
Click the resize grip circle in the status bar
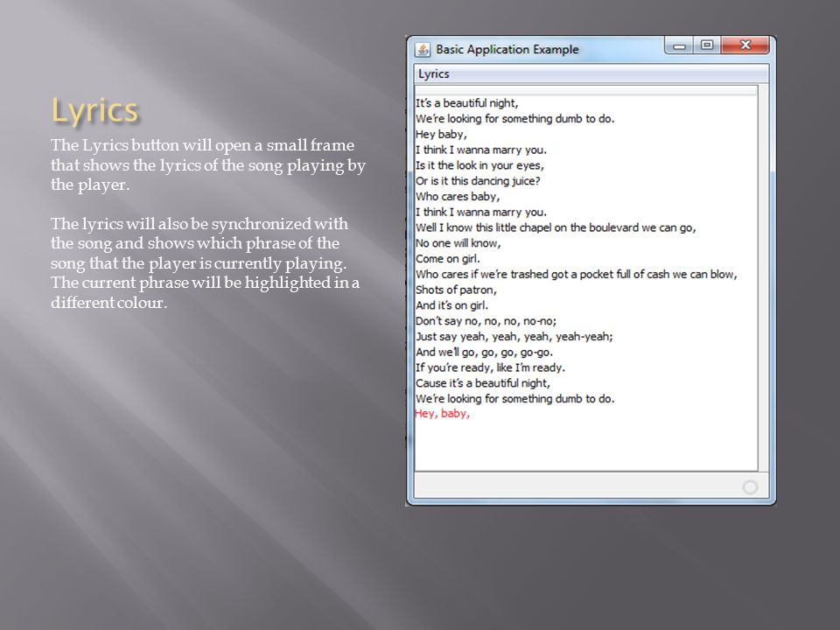750,487
